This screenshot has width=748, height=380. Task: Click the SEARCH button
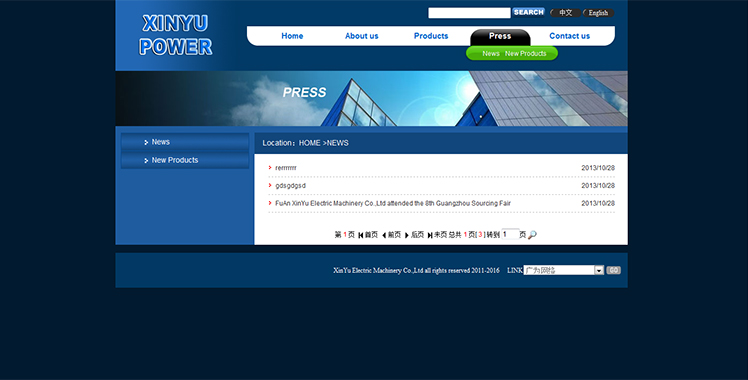coord(529,12)
